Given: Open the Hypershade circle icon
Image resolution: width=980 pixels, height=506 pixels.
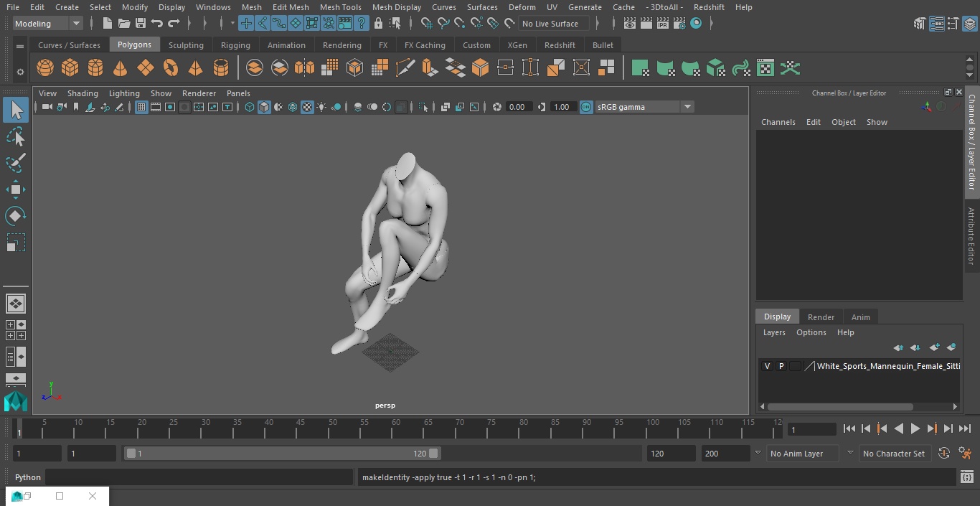Looking at the screenshot, I should (696, 24).
